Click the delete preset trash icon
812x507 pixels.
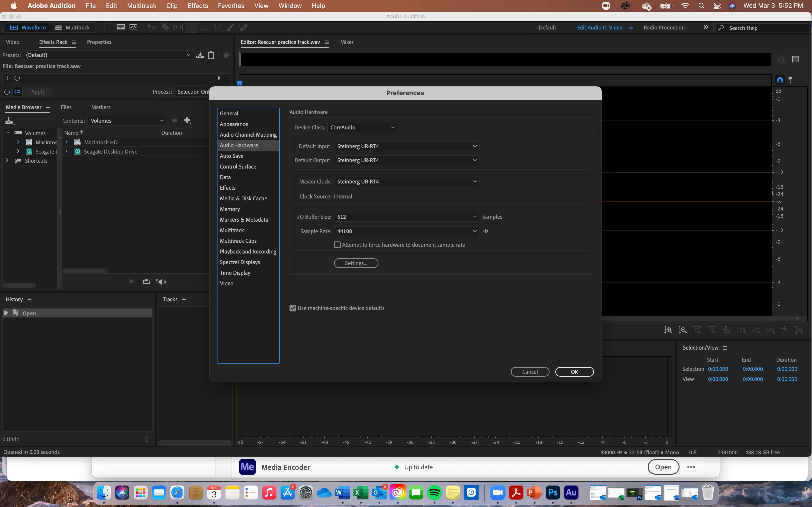click(x=211, y=55)
